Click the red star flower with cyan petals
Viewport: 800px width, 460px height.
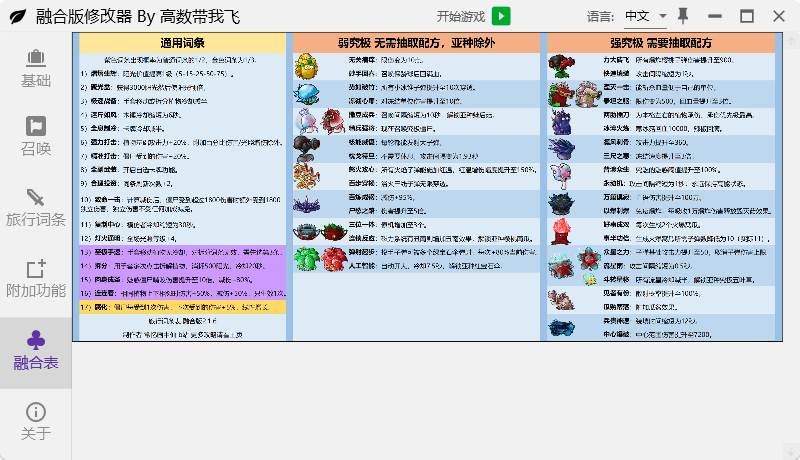click(x=589, y=259)
